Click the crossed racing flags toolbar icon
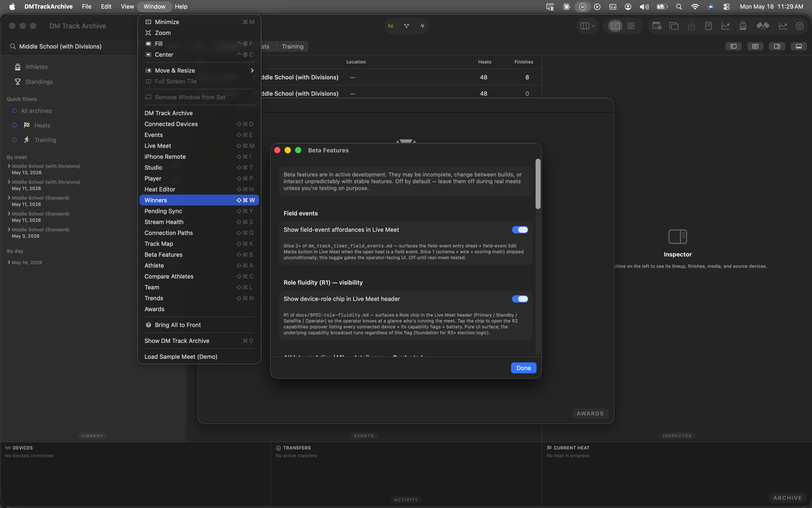Viewport: 812px width, 508px height. point(763,26)
